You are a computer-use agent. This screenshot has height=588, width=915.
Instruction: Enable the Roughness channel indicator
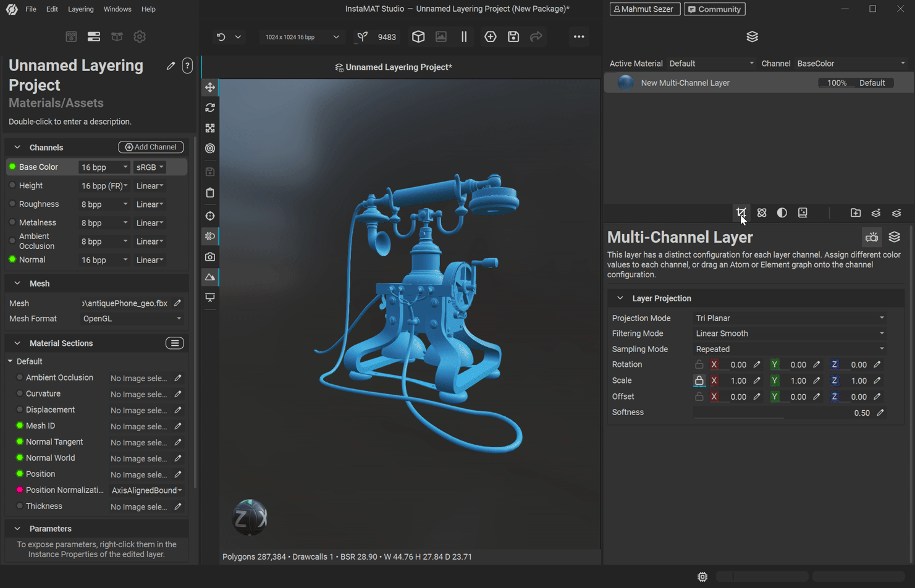(x=12, y=204)
